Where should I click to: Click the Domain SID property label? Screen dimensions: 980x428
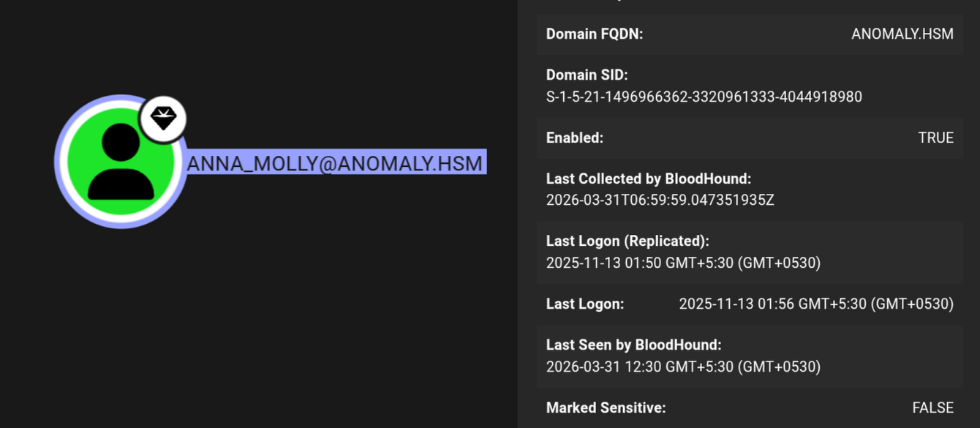pos(587,75)
